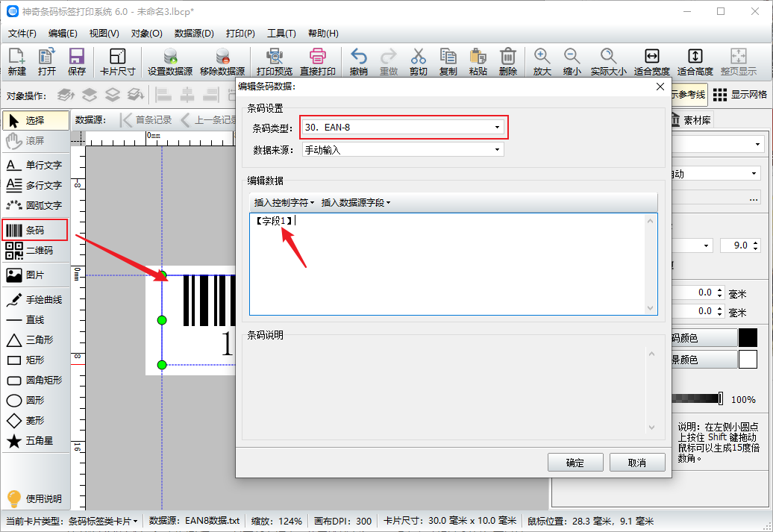Click 整页显示 whole page icon
This screenshot has width=773, height=532.
(x=739, y=62)
